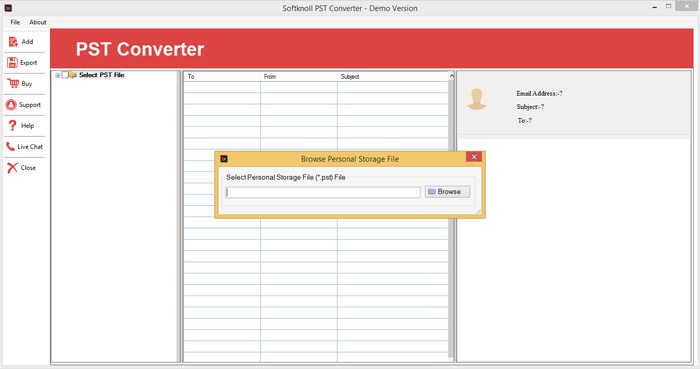The image size is (700, 369).
Task: Focus the PST file path input field
Action: point(323,192)
